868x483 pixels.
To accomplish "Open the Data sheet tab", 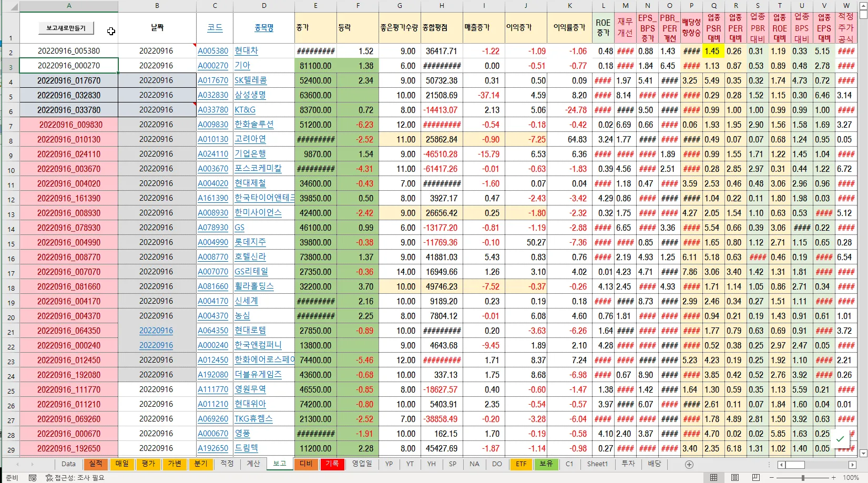I will [68, 464].
